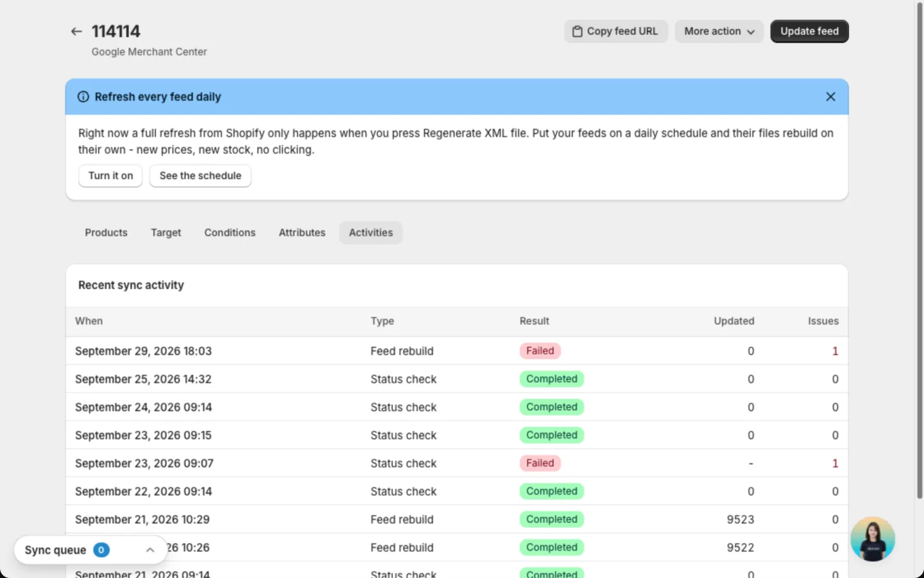Screen dimensions: 924x578
Task: Open the support chat avatar
Action: click(x=872, y=539)
